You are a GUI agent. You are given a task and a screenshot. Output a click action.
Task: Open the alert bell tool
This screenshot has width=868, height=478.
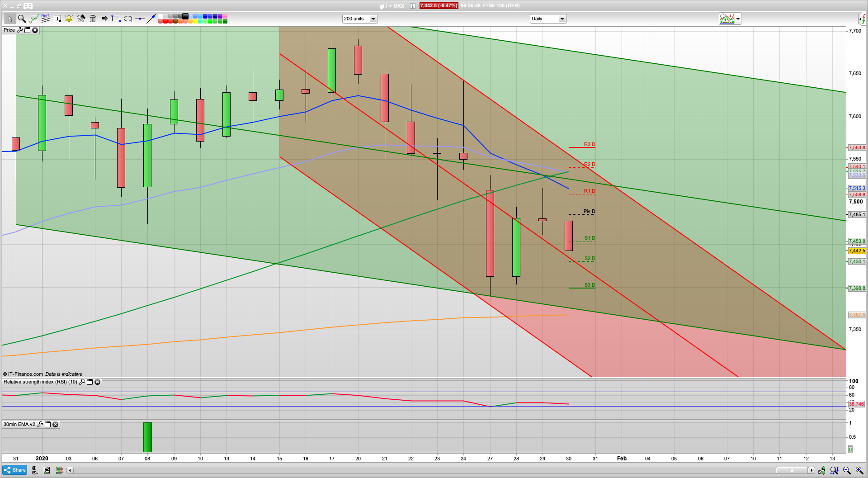point(69,19)
